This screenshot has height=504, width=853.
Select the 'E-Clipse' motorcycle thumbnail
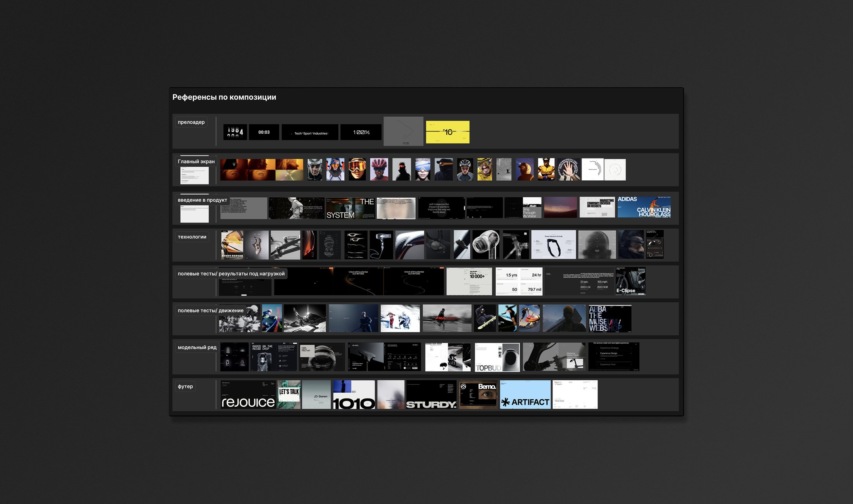pyautogui.click(x=630, y=281)
